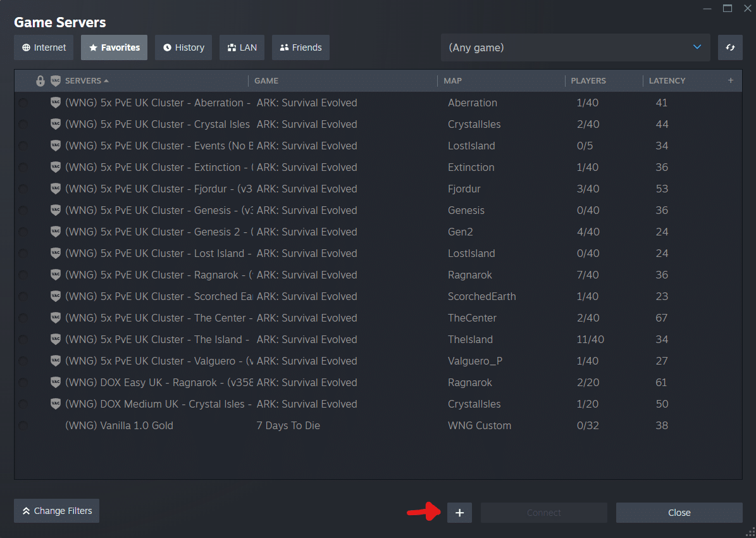
Task: Select the 5x PvE UK Cluster Lost Island server name
Action: (159, 253)
